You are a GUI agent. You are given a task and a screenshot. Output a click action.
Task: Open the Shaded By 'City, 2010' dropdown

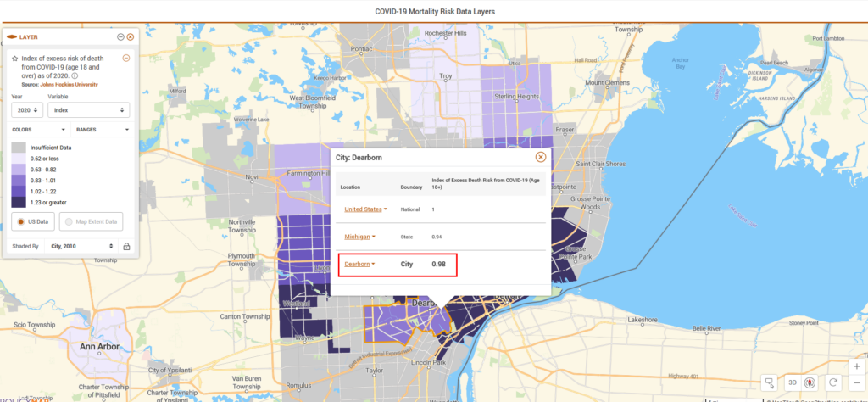point(82,246)
